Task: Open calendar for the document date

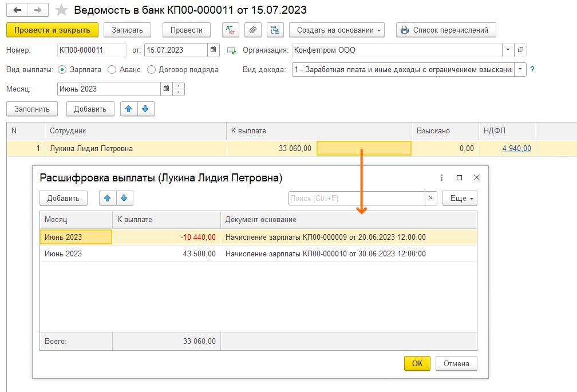Action: (214, 50)
